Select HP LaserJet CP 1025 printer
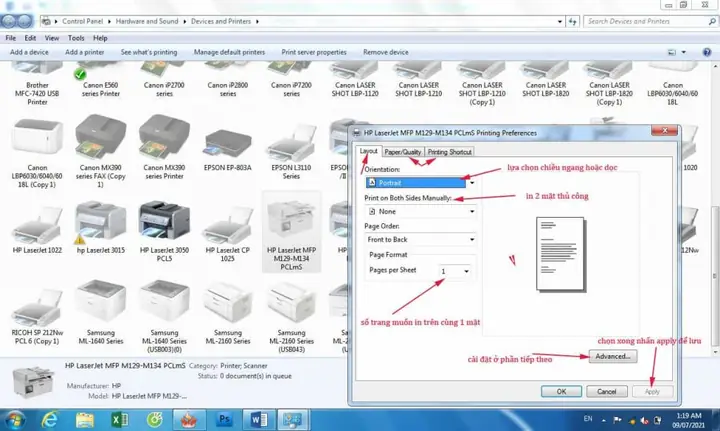This screenshot has width=720, height=431. pyautogui.click(x=228, y=234)
